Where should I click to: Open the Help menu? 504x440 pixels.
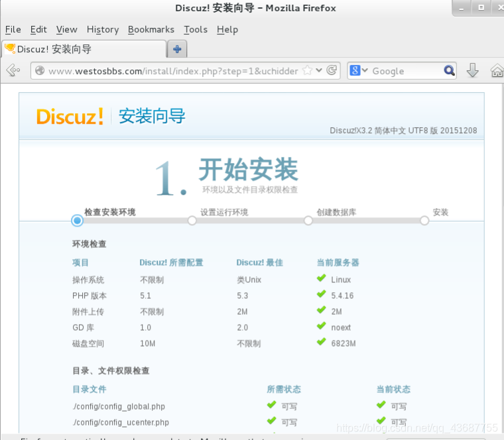(x=227, y=30)
